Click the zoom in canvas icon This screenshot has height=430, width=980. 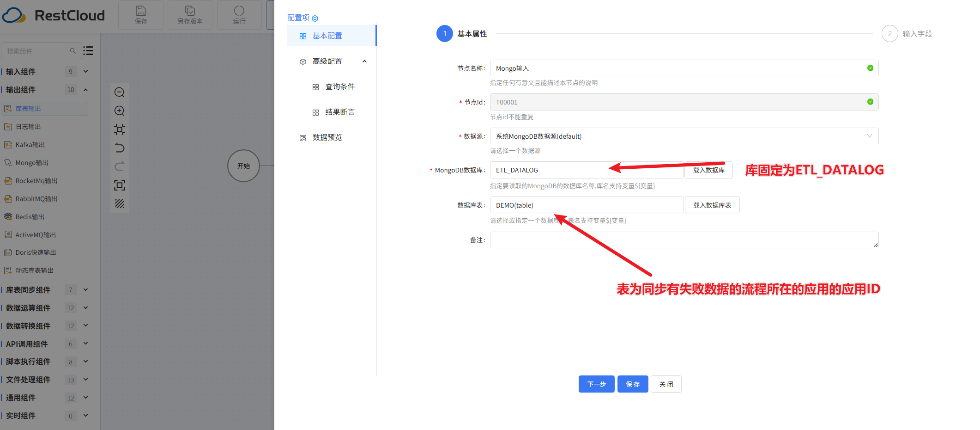click(120, 111)
